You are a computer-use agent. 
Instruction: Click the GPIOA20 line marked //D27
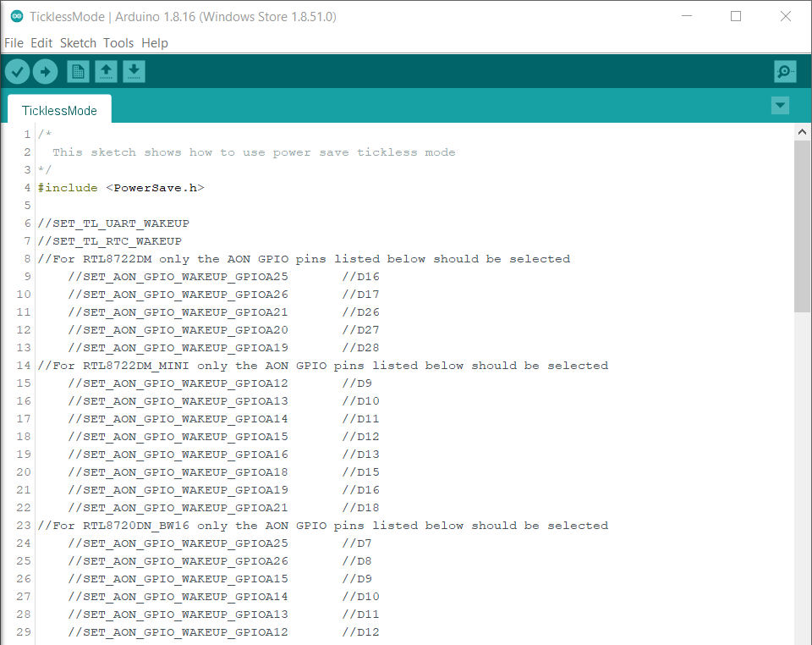click(223, 330)
